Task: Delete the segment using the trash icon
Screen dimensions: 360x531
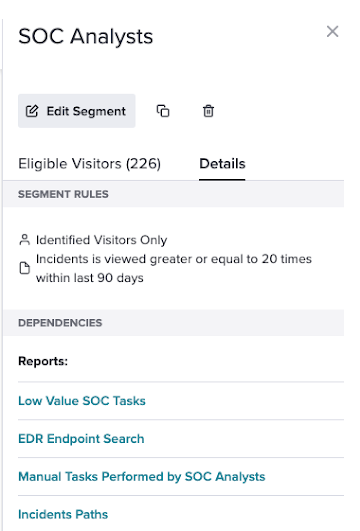Action: point(208,111)
